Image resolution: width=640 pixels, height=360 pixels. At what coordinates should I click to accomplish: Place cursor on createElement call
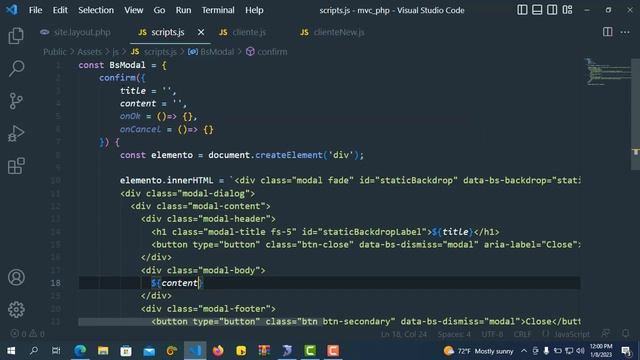click(289, 155)
